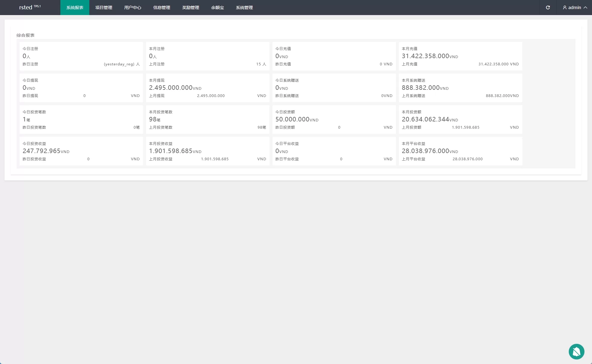Click the 本月充值 statistics card
The width and height of the screenshot is (592, 364).
[x=460, y=56]
